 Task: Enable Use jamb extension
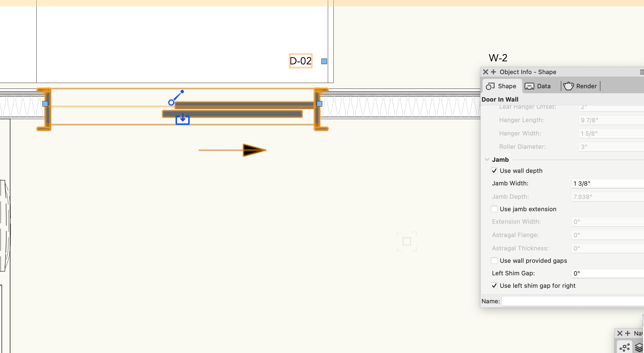point(494,209)
